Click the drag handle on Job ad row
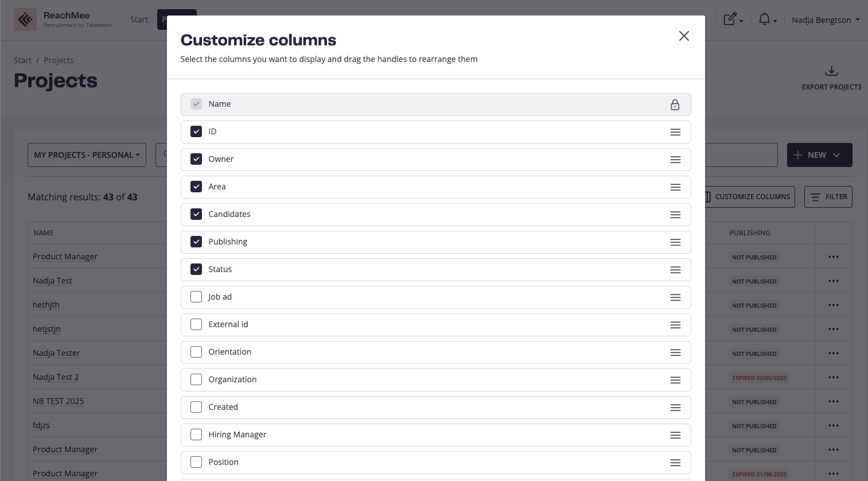The width and height of the screenshot is (868, 481). pos(675,297)
